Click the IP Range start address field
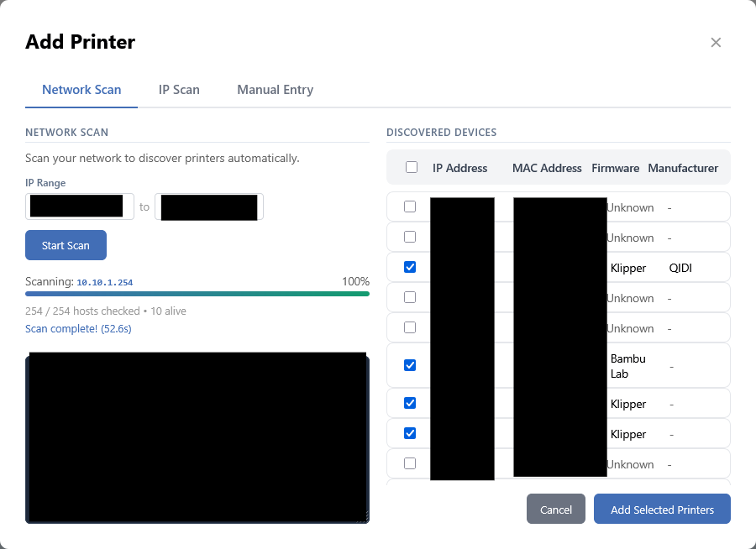756x549 pixels. coord(79,207)
